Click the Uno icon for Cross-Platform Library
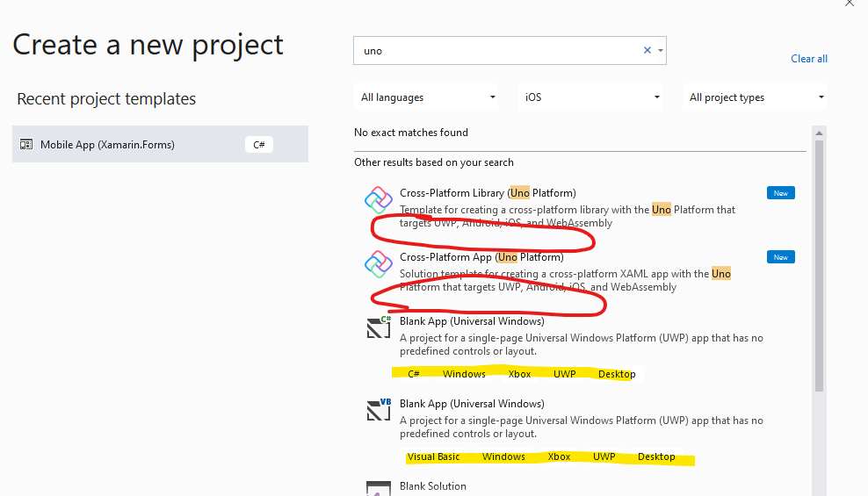Image resolution: width=868 pixels, height=496 pixels. 378,200
